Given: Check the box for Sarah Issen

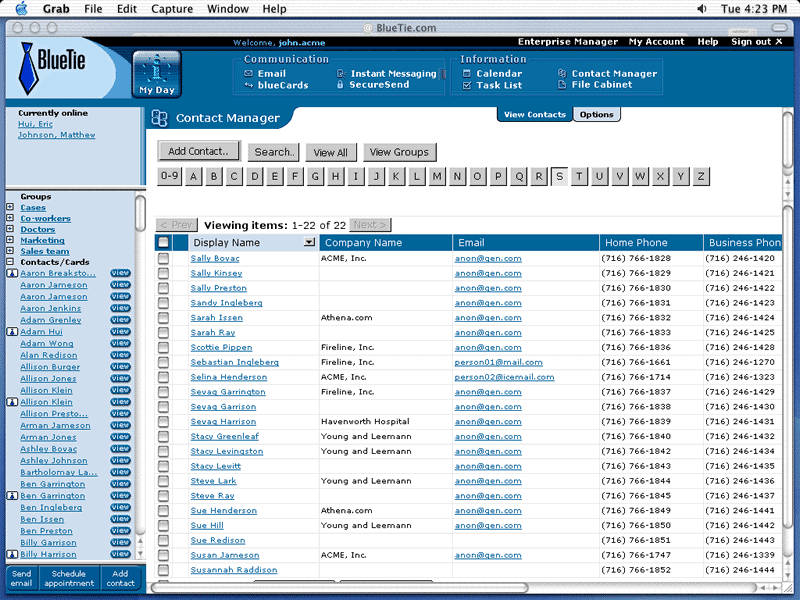Looking at the screenshot, I should [163, 318].
